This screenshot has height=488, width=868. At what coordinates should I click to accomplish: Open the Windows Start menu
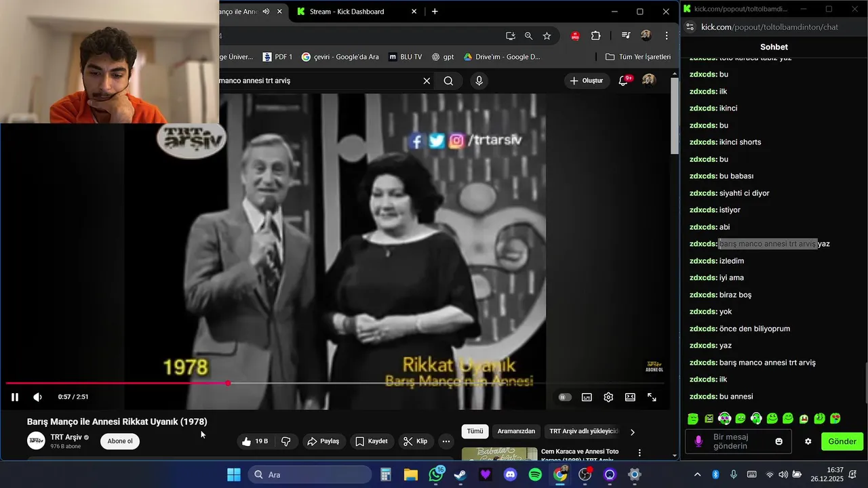point(233,474)
